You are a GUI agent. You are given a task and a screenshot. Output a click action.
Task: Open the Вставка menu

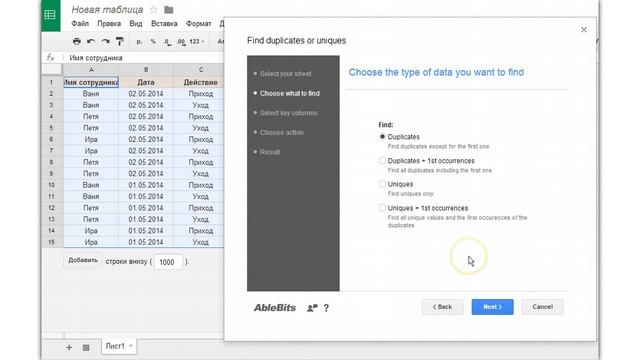[x=164, y=24]
